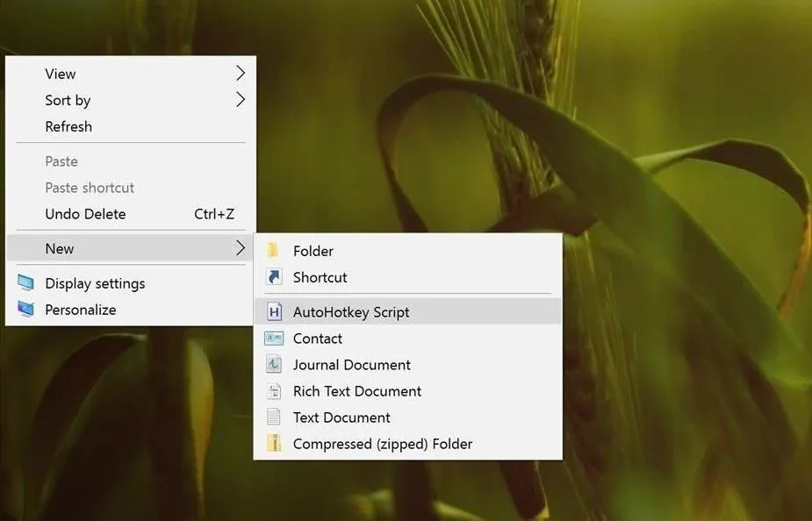
Task: Open the Sort by menu entry
Action: click(x=131, y=100)
